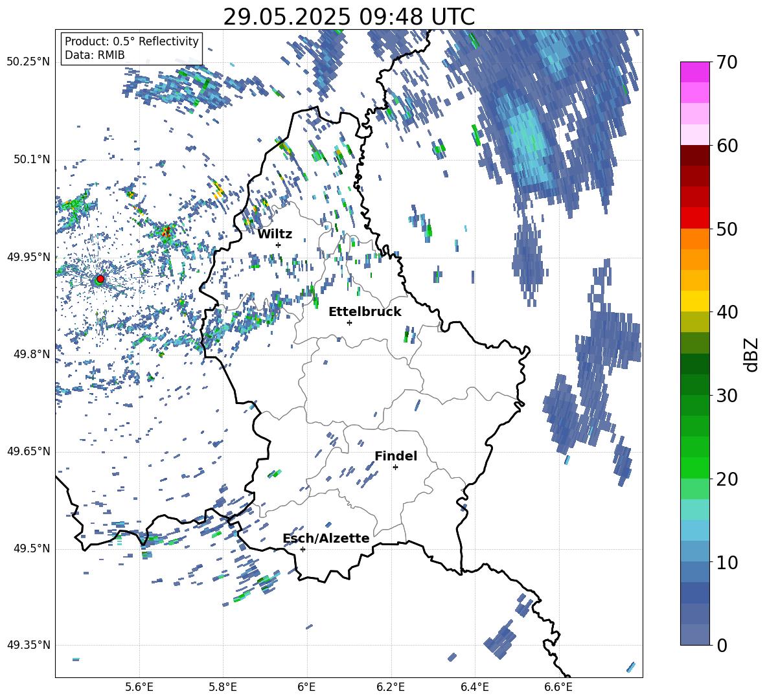Click the colorbar tick label 0

722,645
